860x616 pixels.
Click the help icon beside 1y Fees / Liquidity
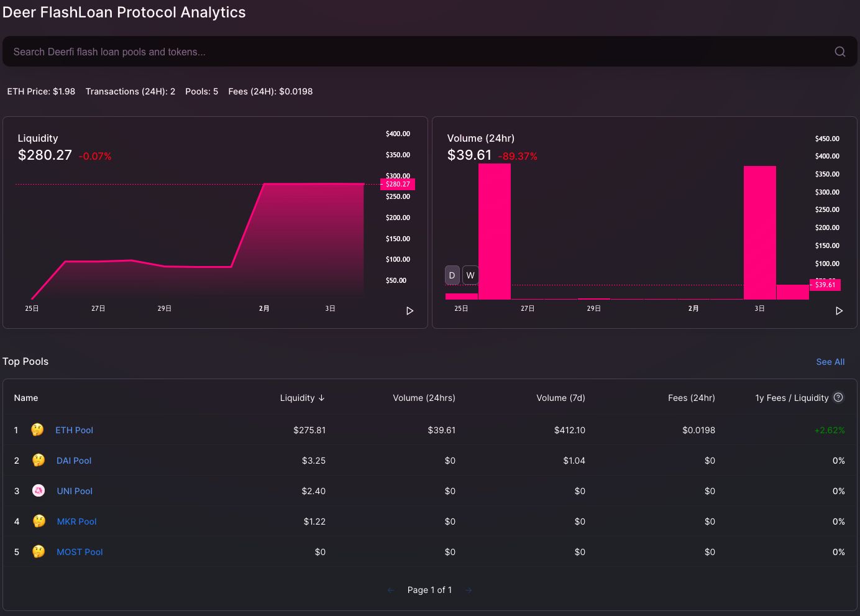838,397
